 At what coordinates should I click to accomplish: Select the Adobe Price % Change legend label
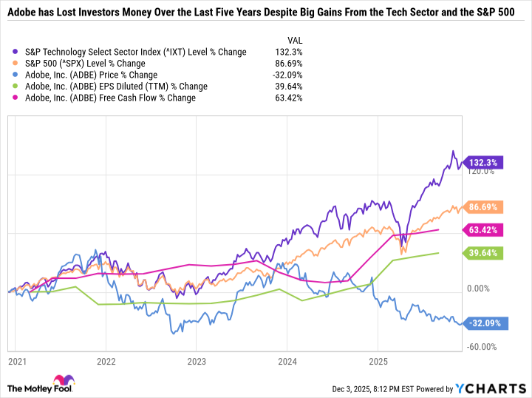[91, 75]
